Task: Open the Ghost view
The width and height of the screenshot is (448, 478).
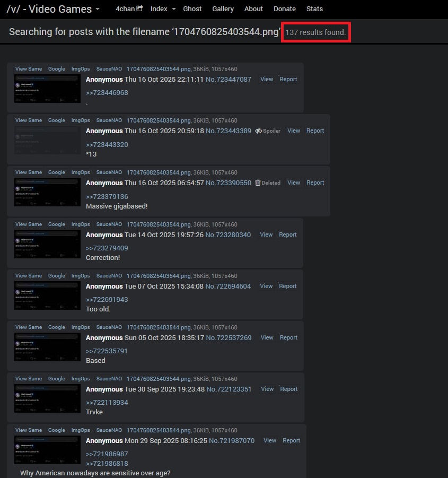Action: click(192, 9)
